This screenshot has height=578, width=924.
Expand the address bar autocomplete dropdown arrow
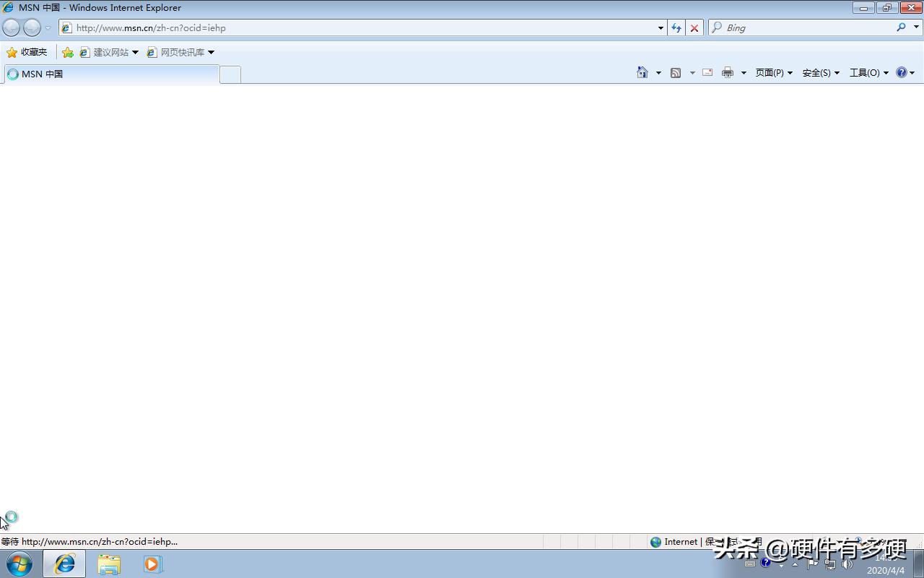661,28
